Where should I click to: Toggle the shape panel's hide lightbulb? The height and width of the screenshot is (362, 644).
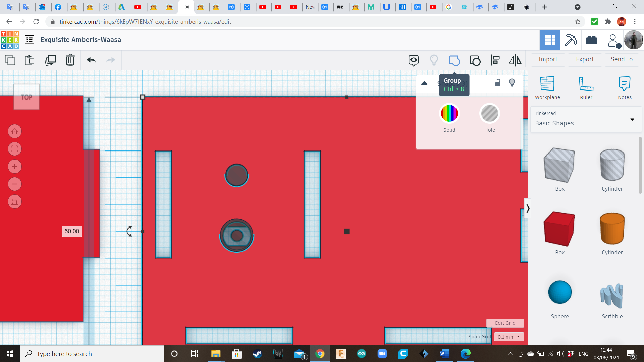click(x=512, y=83)
